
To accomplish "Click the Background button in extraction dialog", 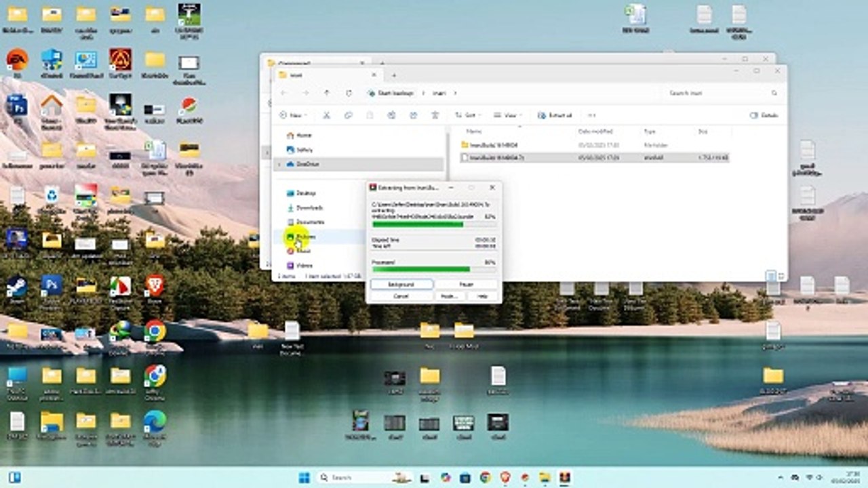I will pos(401,285).
